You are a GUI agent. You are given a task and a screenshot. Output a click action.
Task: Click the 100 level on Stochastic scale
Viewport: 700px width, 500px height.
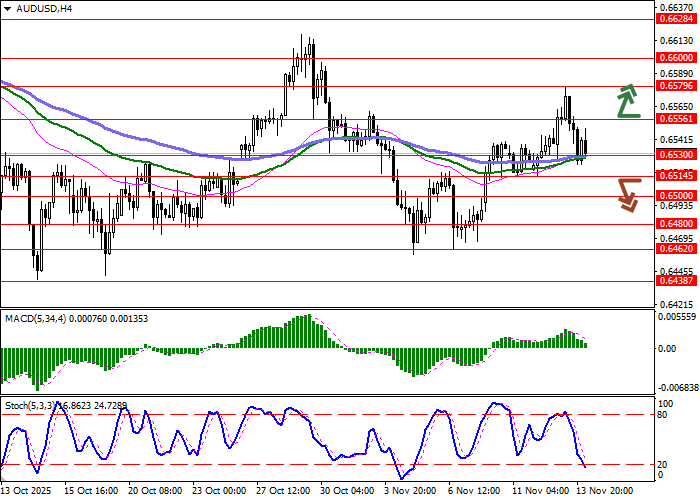(x=666, y=404)
